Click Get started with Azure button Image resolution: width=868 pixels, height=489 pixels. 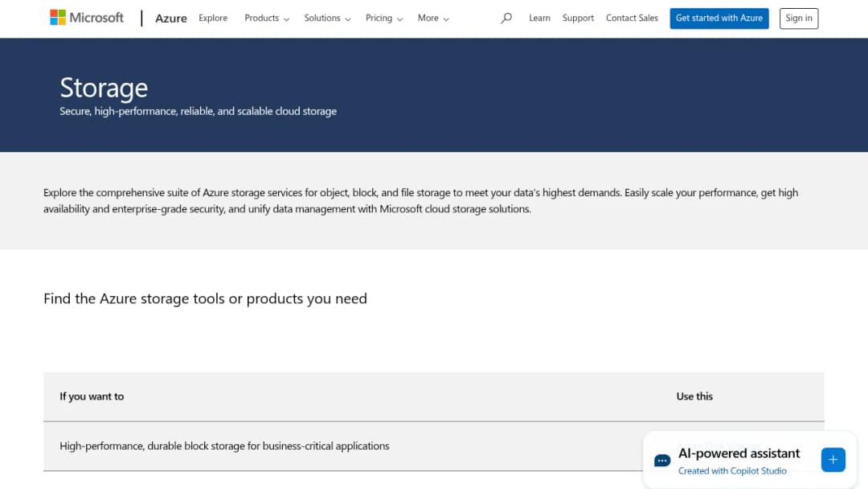pyautogui.click(x=719, y=18)
